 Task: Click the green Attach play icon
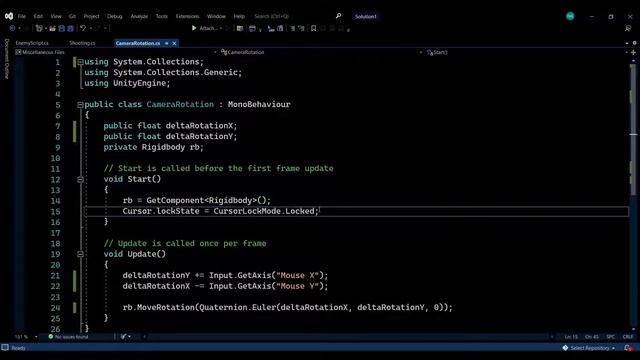click(x=194, y=28)
